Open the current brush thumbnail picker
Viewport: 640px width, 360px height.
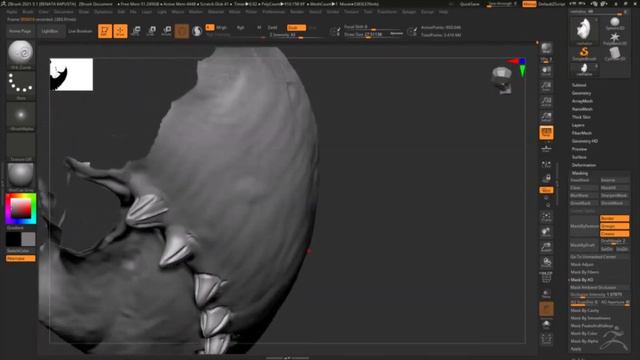pos(20,55)
